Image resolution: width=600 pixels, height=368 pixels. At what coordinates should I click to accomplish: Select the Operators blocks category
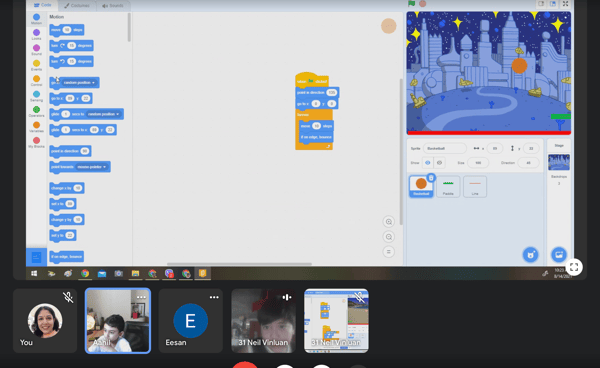36,111
